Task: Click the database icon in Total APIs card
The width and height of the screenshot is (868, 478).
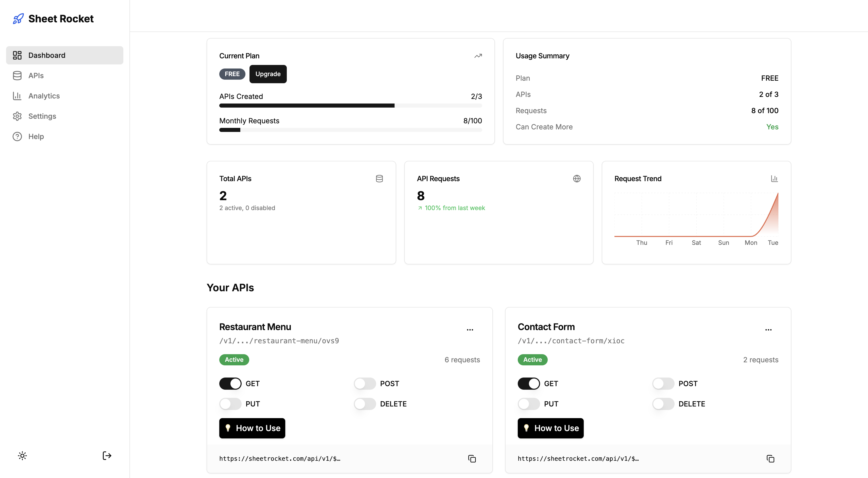Action: pos(379,179)
